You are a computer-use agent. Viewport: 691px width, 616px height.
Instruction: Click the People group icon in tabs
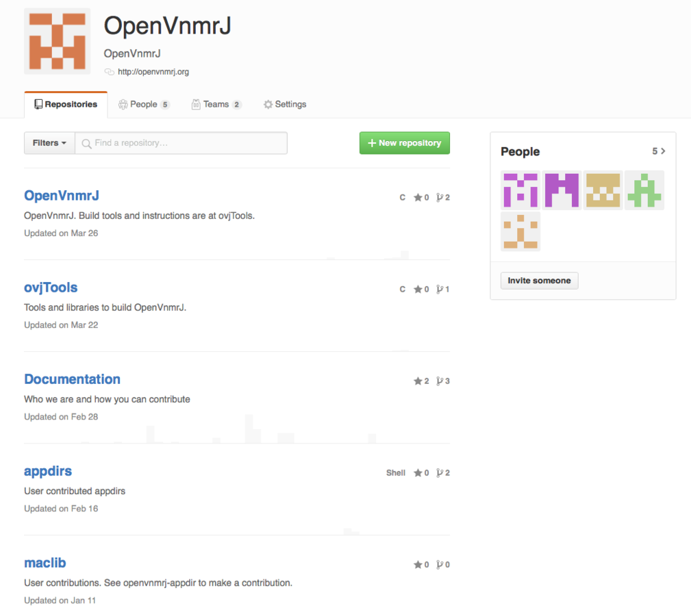(123, 104)
